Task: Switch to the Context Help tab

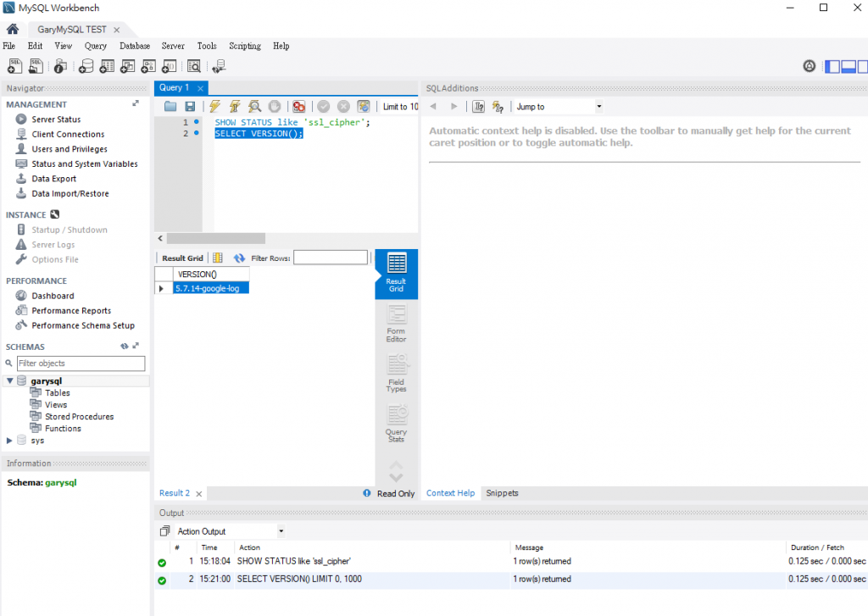Action: pyautogui.click(x=450, y=493)
